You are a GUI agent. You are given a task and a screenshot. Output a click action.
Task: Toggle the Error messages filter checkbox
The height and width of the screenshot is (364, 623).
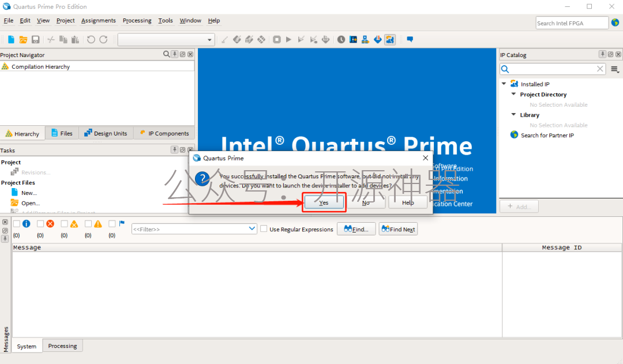(40, 224)
